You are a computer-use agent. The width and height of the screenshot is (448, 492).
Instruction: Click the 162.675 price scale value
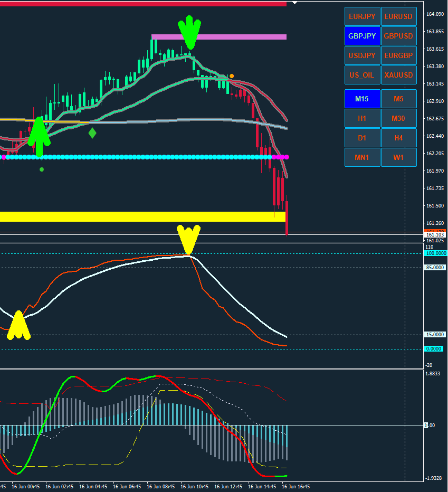coord(435,119)
